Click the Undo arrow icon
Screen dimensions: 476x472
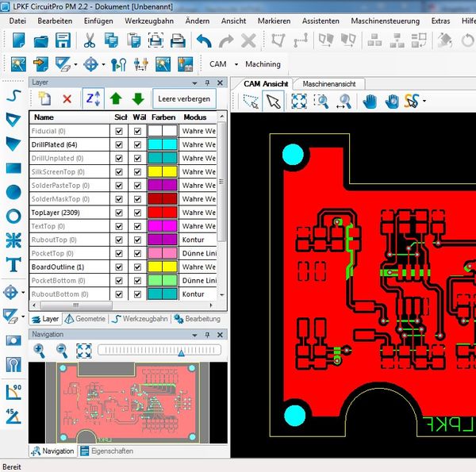coord(204,40)
